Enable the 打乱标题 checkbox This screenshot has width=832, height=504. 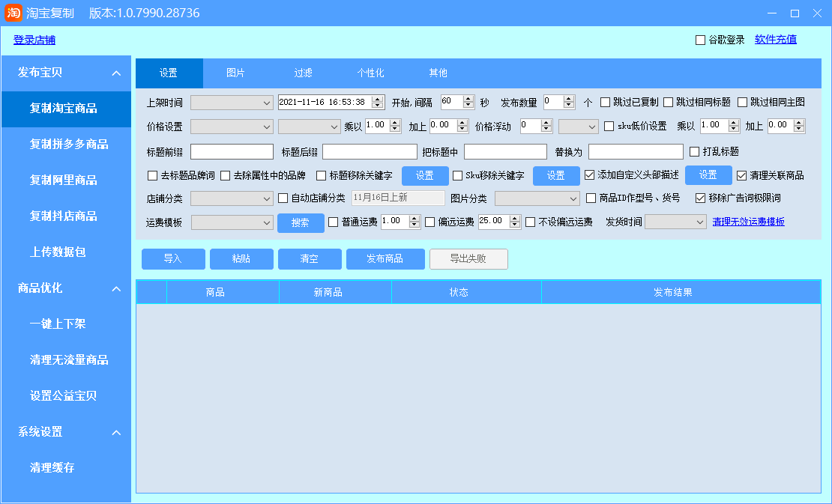click(x=695, y=151)
